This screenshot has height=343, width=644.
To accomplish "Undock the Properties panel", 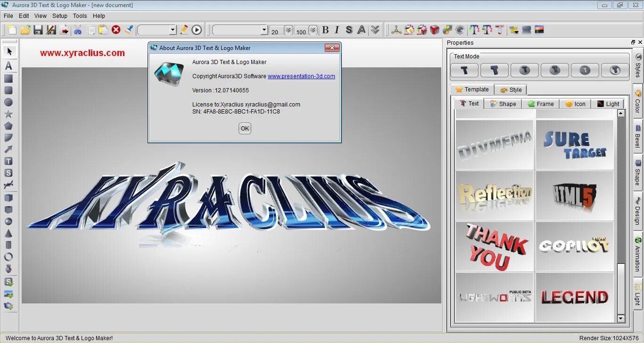I will (x=633, y=42).
